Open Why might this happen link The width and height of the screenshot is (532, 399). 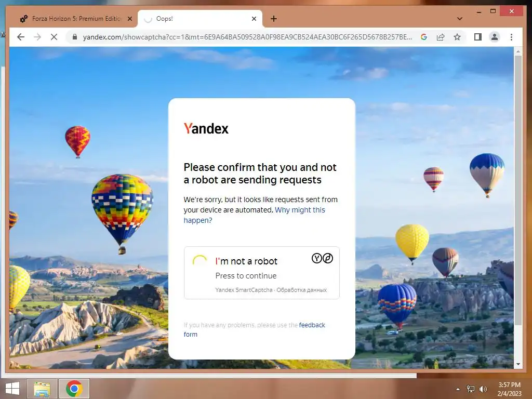pyautogui.click(x=254, y=215)
